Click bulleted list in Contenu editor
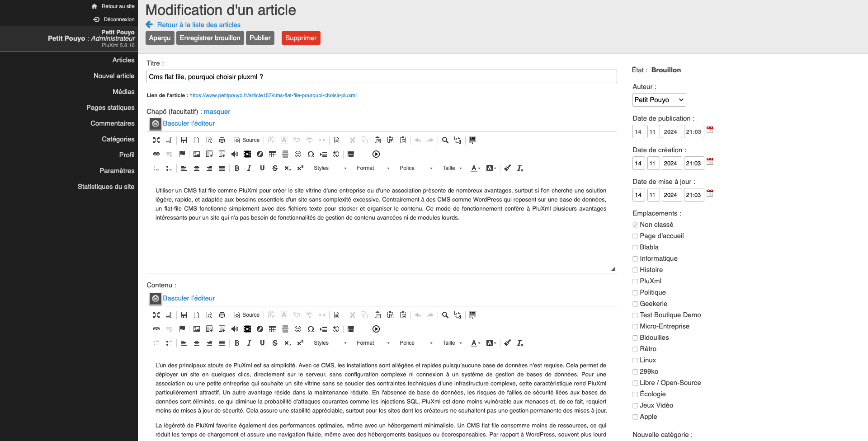This screenshot has height=441, width=868. point(169,343)
